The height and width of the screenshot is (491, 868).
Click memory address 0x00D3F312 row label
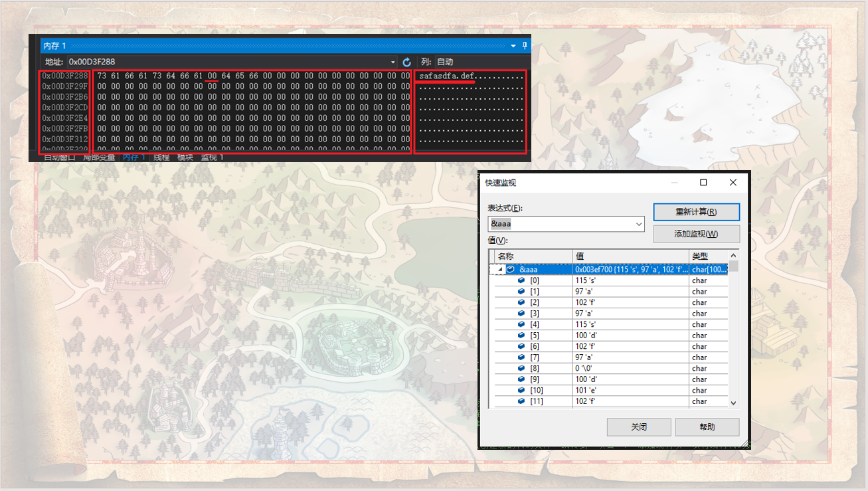(65, 140)
